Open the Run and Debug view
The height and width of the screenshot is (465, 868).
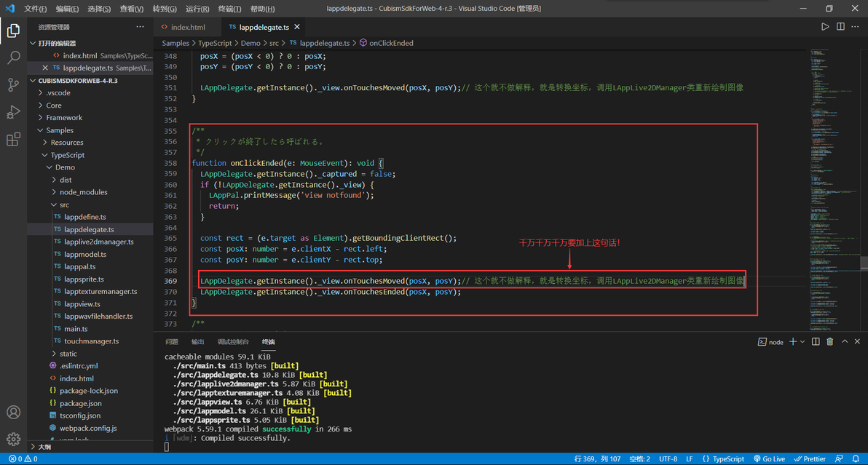click(13, 111)
